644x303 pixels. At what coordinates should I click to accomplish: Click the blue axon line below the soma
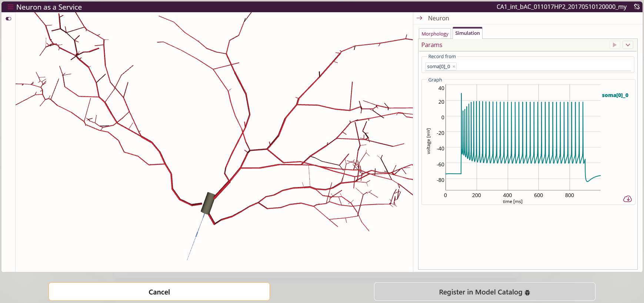click(196, 237)
